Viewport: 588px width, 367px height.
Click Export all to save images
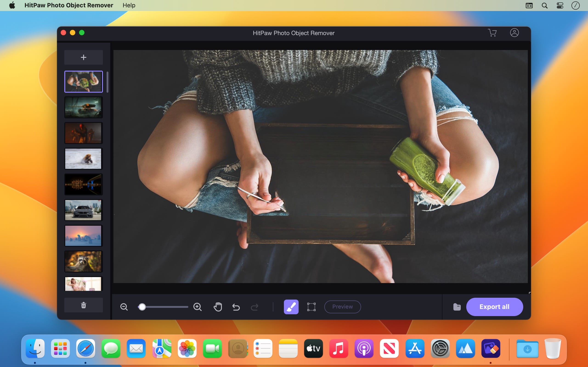[494, 306]
